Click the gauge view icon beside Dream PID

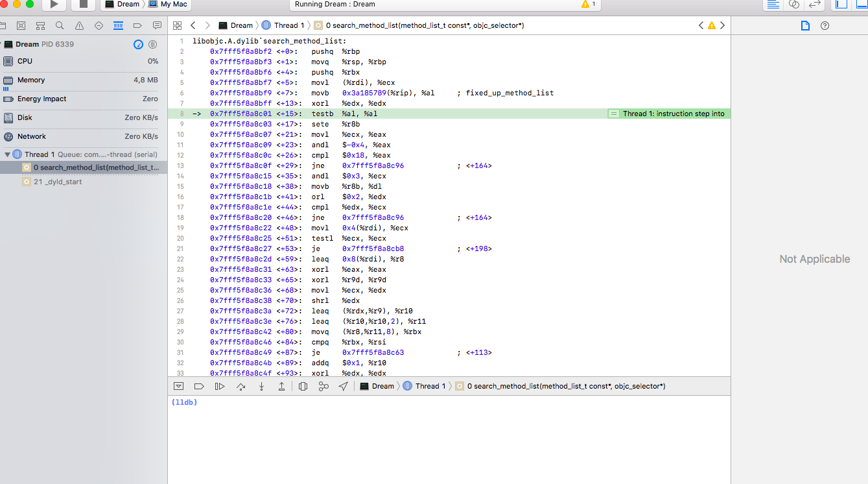pyautogui.click(x=138, y=44)
